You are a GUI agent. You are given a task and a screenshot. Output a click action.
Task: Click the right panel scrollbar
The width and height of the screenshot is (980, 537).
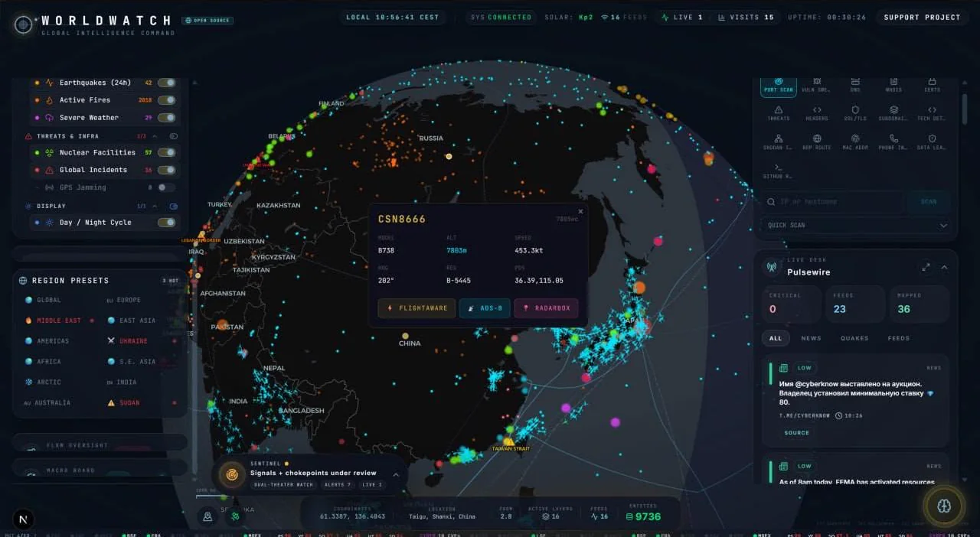963,109
